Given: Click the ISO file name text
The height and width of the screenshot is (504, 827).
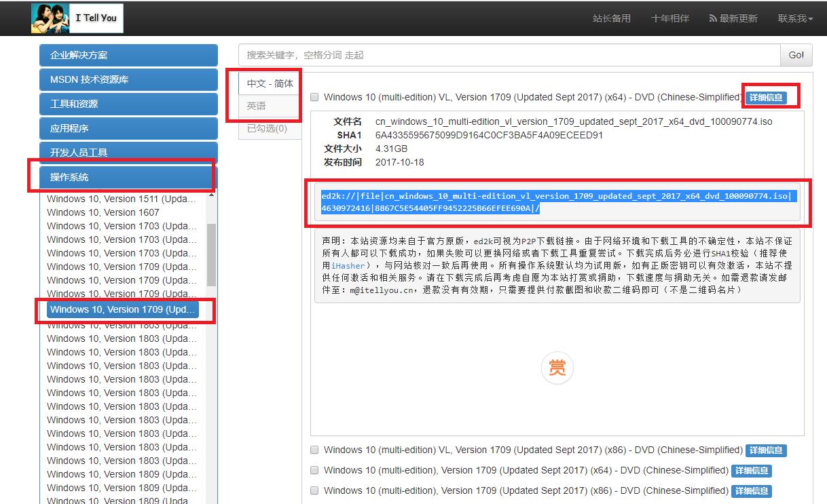Looking at the screenshot, I should (574, 121).
